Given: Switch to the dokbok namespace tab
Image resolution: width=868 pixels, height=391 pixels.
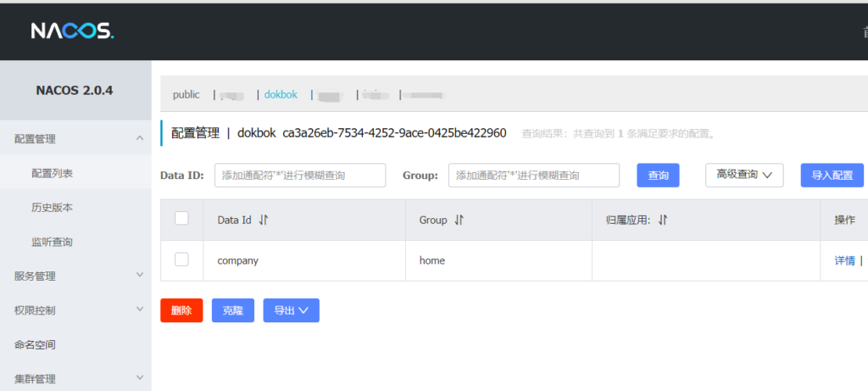Looking at the screenshot, I should click(x=281, y=95).
